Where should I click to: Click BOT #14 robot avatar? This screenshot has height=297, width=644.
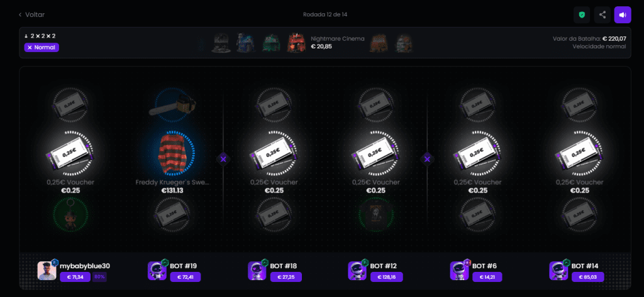tap(558, 271)
